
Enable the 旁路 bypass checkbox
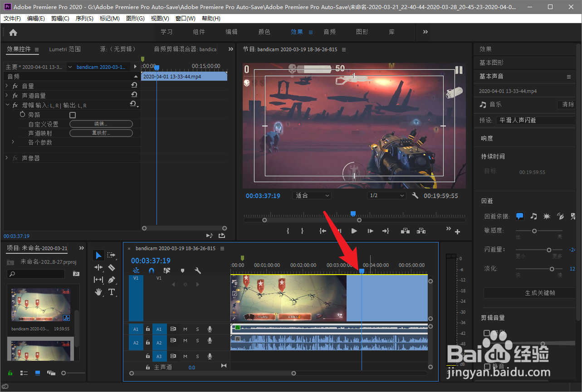(73, 115)
